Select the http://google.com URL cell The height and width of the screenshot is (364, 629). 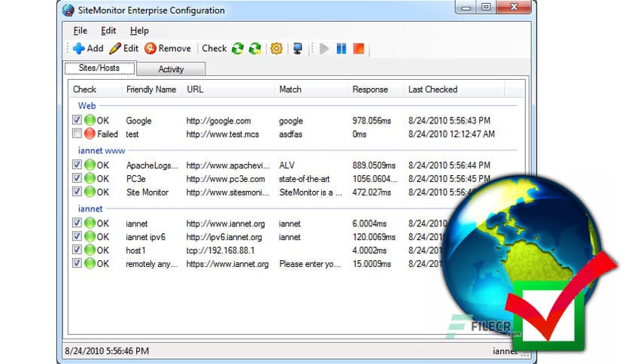[218, 120]
